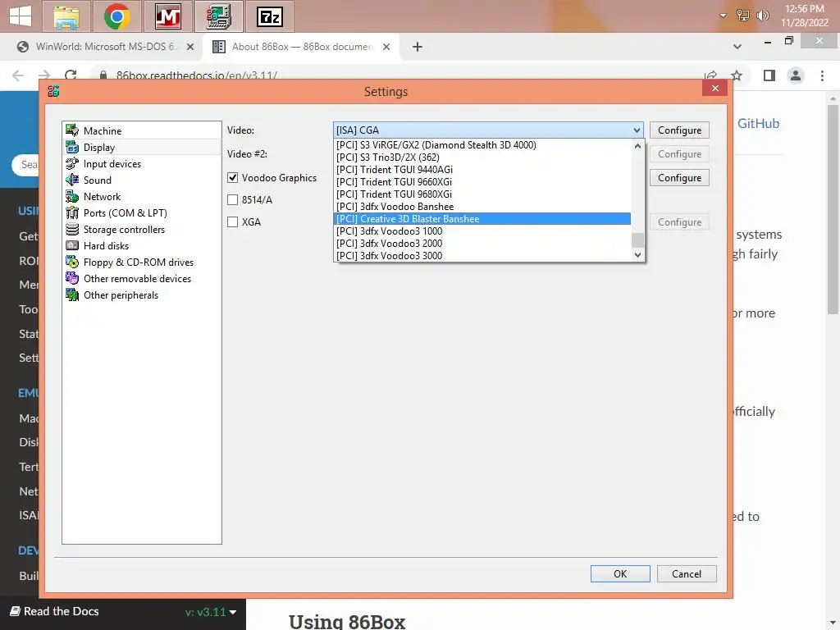Bookmark this page with star icon
Image resolution: width=840 pixels, height=630 pixels.
click(x=737, y=75)
